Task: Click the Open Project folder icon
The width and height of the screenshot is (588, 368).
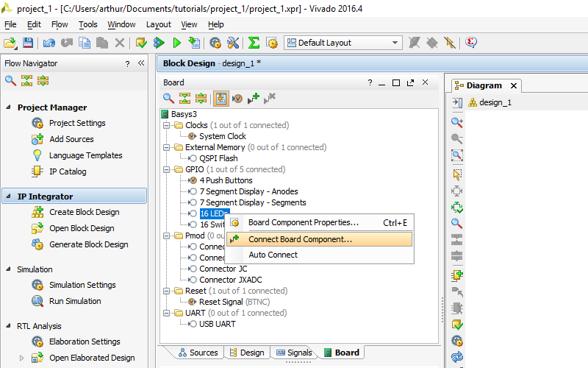Action: (x=10, y=43)
